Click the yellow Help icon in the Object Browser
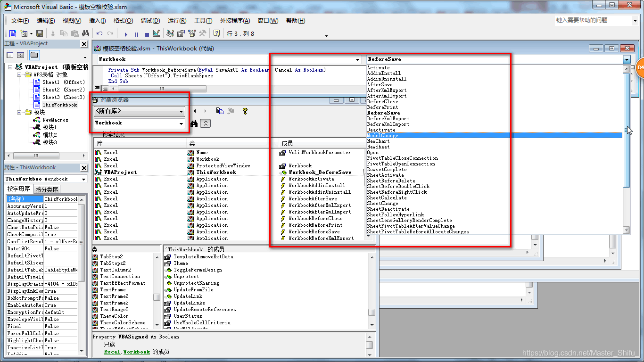The height and width of the screenshot is (362, 644). click(245, 111)
